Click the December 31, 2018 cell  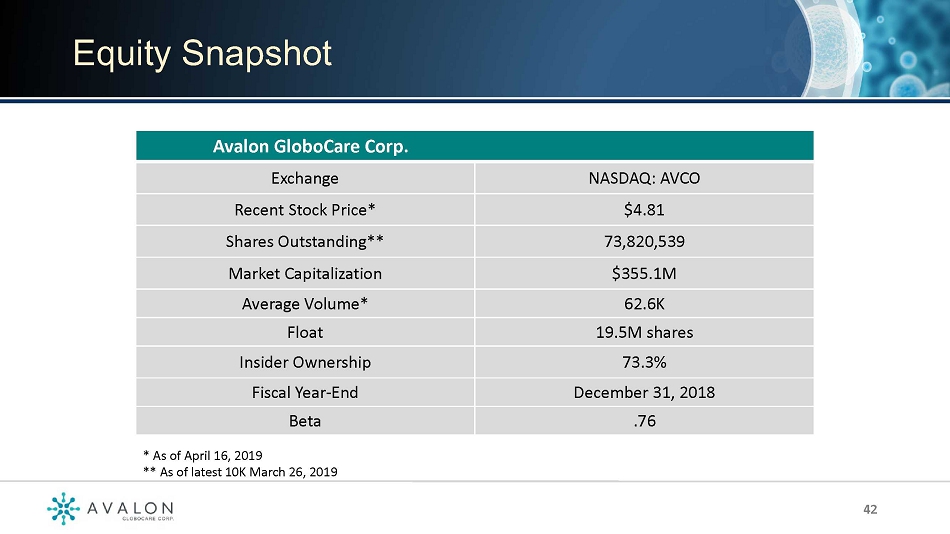(643, 392)
